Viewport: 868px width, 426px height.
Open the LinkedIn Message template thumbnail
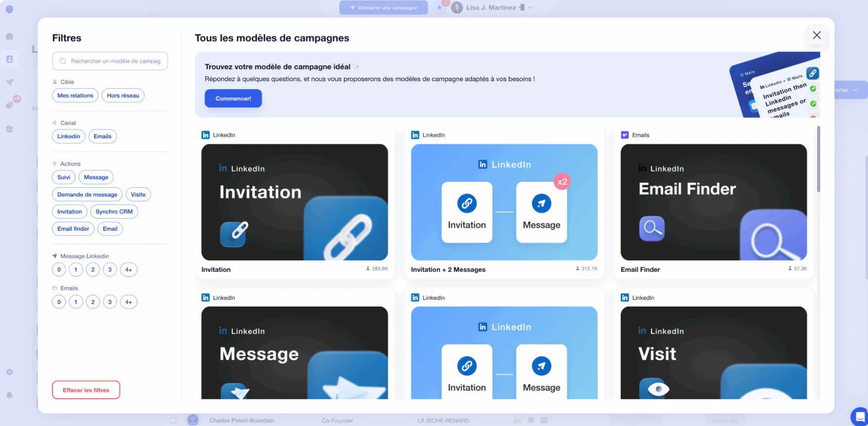(x=295, y=353)
